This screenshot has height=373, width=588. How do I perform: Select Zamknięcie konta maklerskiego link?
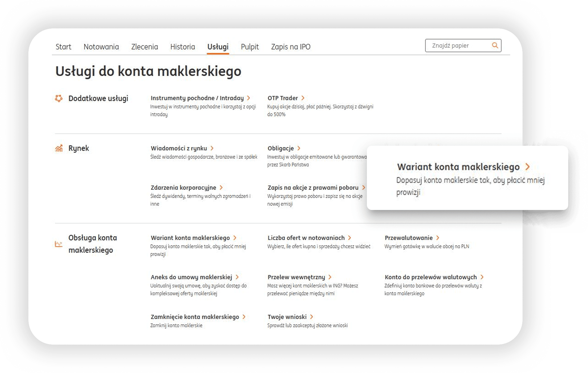195,317
